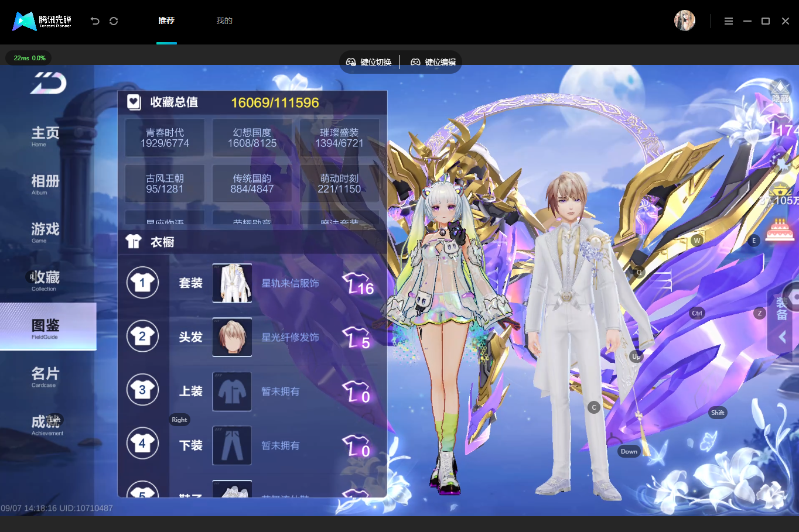Switch to the 我的 tab

[x=224, y=20]
